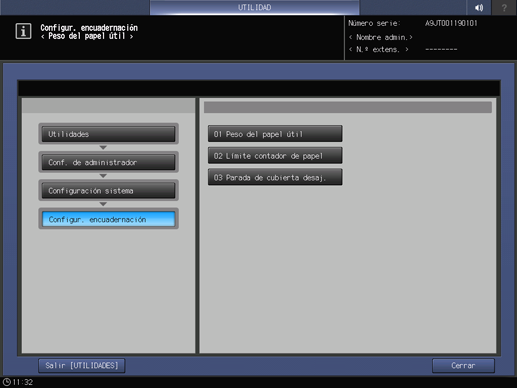Open 01 Peso del papel útil
The width and height of the screenshot is (517, 388).
(275, 134)
